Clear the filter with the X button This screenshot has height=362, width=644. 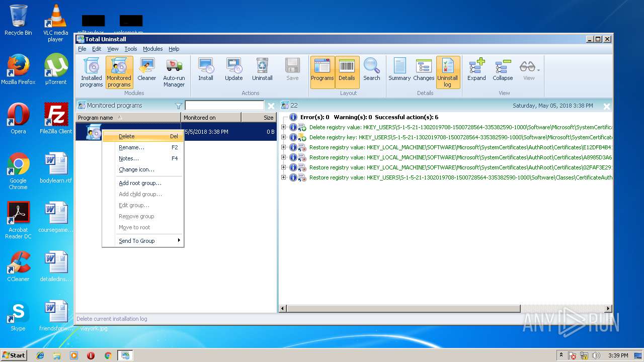tap(271, 106)
